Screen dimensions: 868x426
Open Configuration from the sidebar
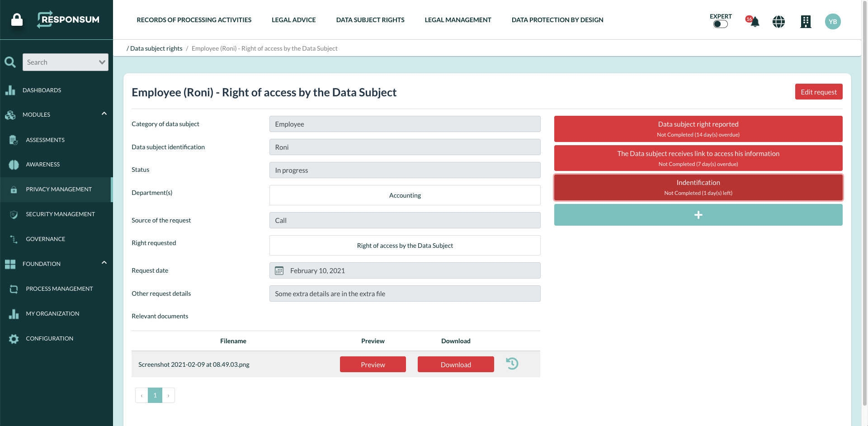pos(50,338)
